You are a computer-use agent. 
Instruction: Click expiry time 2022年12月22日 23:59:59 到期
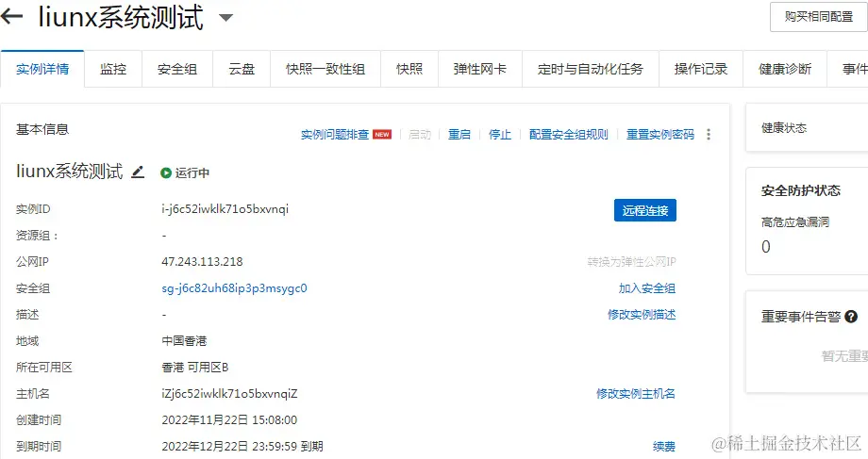[242, 447]
